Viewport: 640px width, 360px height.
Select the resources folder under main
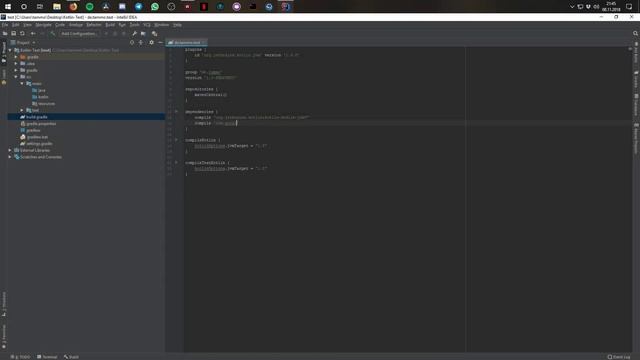[x=46, y=104]
